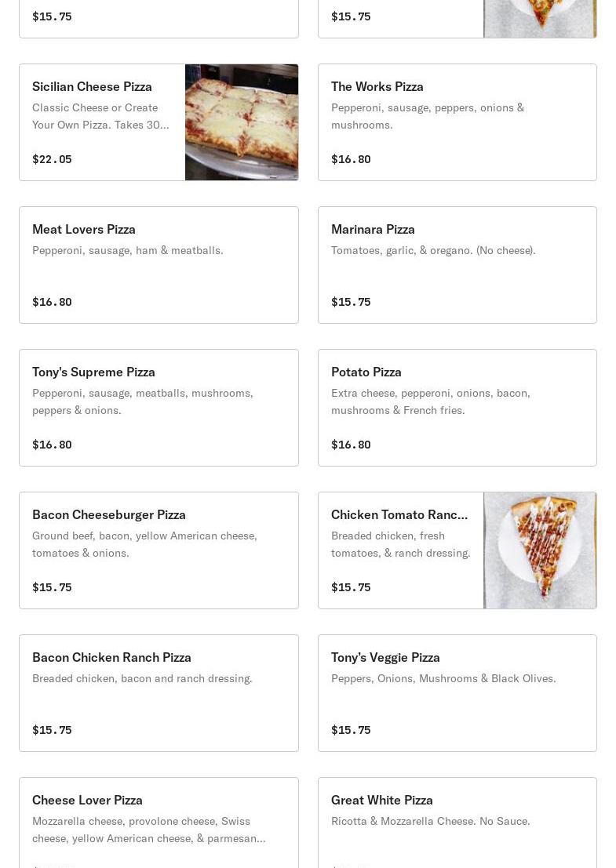Click the Sicilian Cheese Pizza photo
616x868 pixels.
(x=241, y=122)
